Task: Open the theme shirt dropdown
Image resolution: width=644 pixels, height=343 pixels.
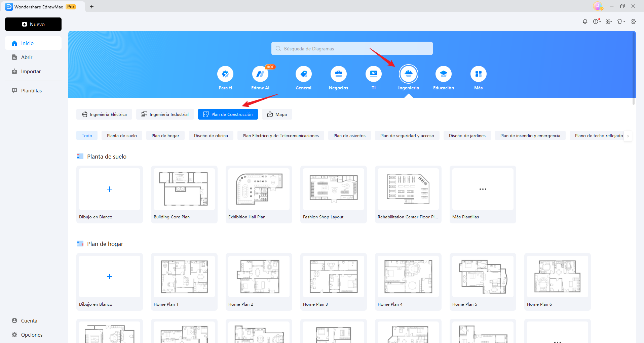Action: (621, 21)
